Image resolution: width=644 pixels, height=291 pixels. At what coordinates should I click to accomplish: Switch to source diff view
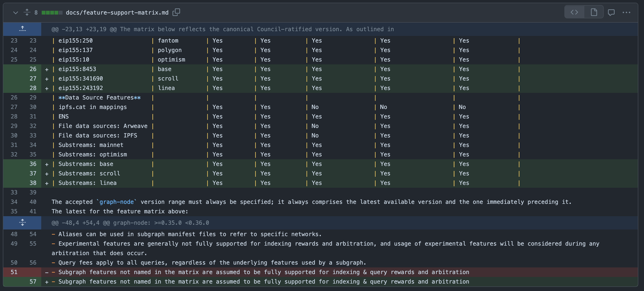pyautogui.click(x=574, y=12)
